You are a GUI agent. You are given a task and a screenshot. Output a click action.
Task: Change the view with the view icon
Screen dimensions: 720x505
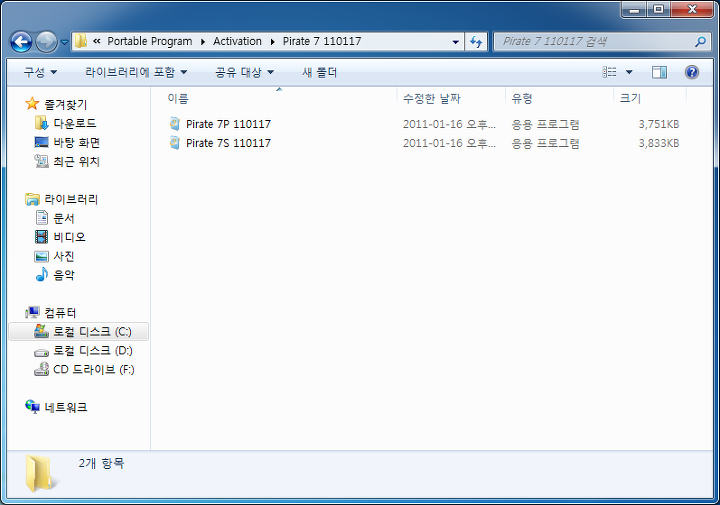[609, 72]
